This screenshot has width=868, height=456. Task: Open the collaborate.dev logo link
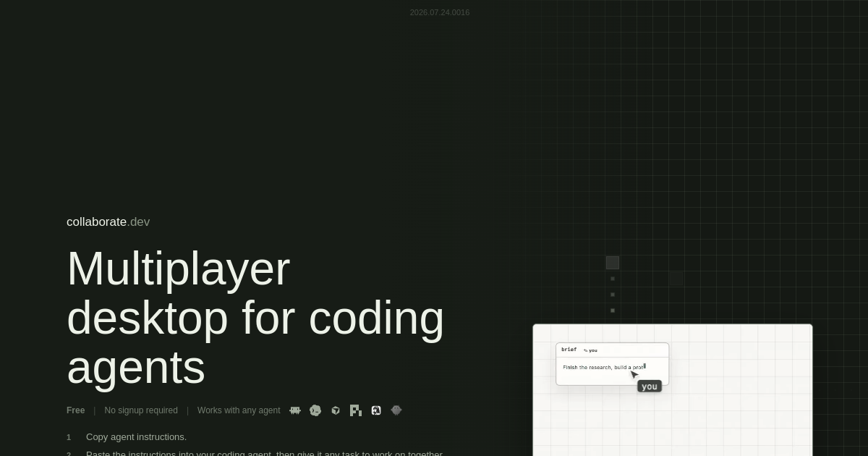tap(109, 222)
